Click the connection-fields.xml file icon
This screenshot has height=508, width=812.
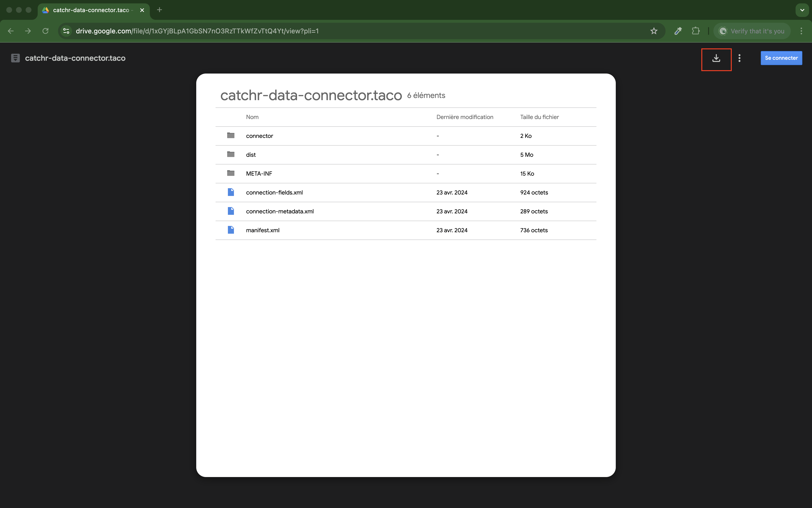(x=231, y=192)
